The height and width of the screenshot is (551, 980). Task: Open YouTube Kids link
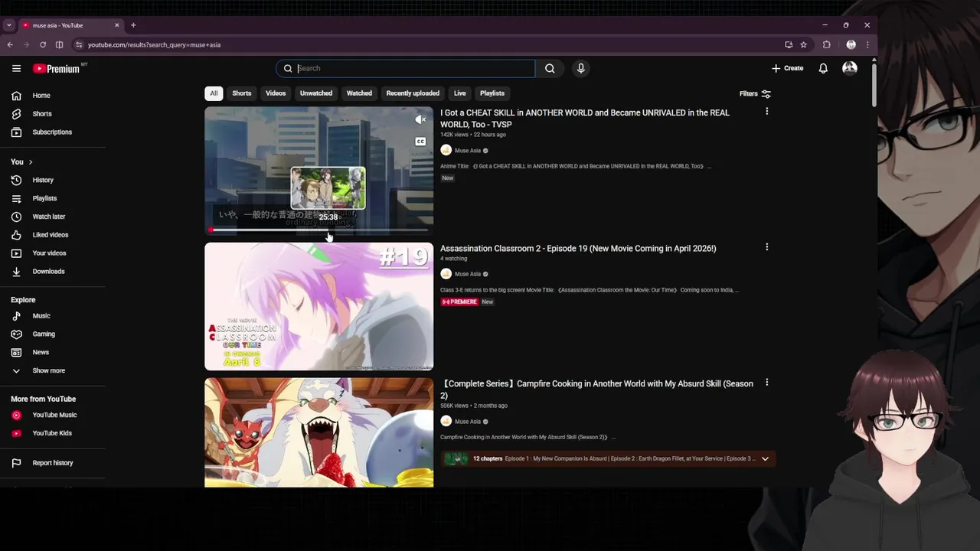click(52, 433)
